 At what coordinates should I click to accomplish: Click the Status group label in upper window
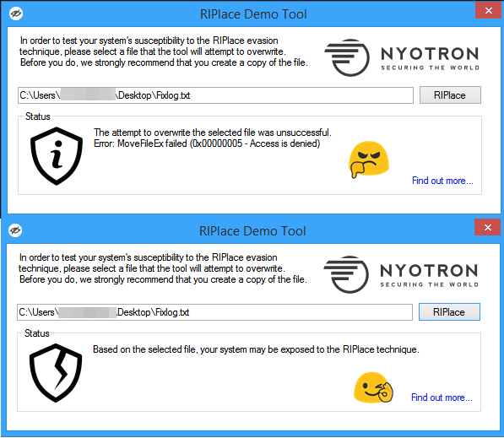(x=38, y=116)
